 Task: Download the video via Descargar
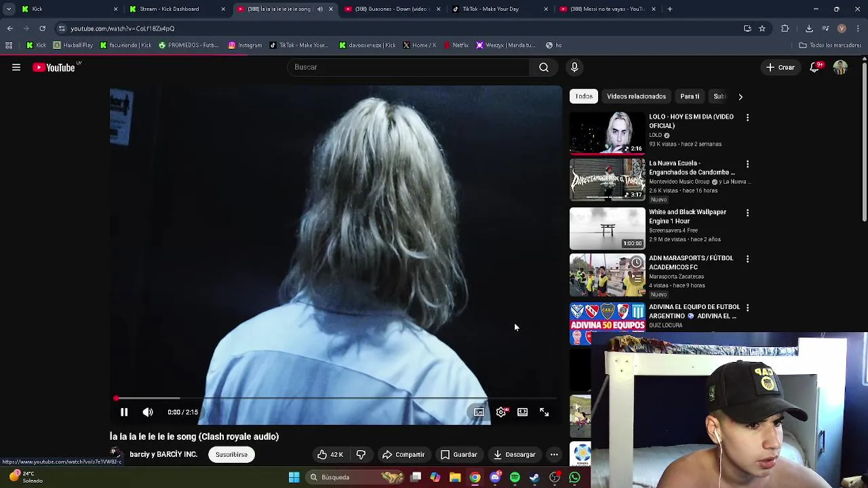514,454
